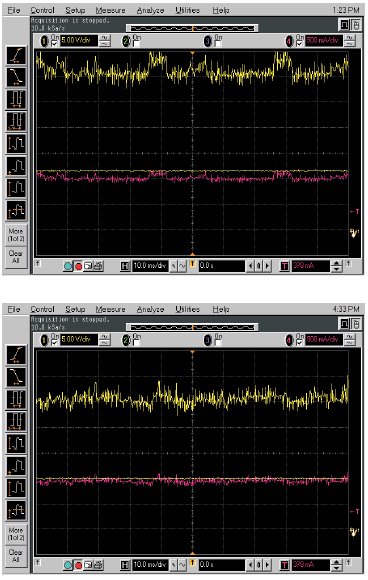This screenshot has width=368, height=580.
Task: Click the rise time measurement icon in the 1:23 PM capture
Action: [16, 55]
